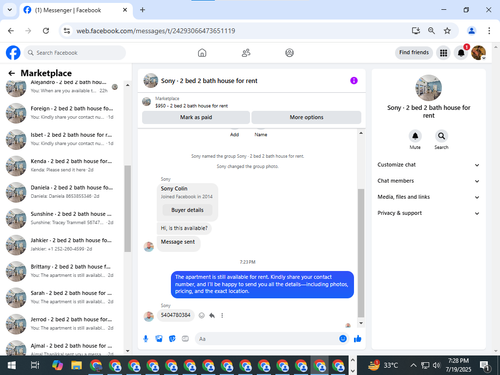React to the 5404780384 message

tap(202, 315)
